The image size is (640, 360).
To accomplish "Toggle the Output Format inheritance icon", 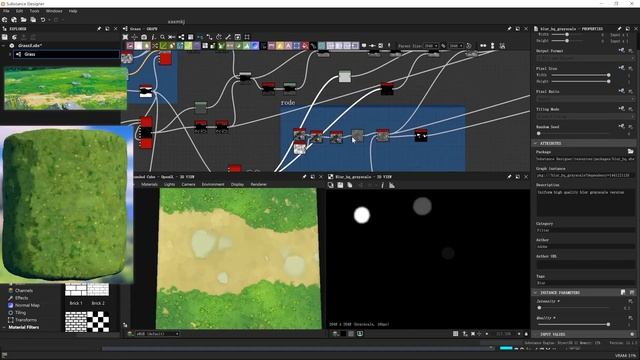I will point(621,51).
